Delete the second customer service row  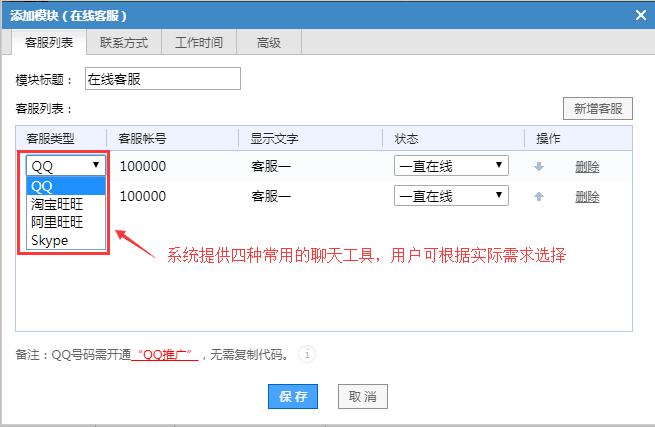click(587, 196)
